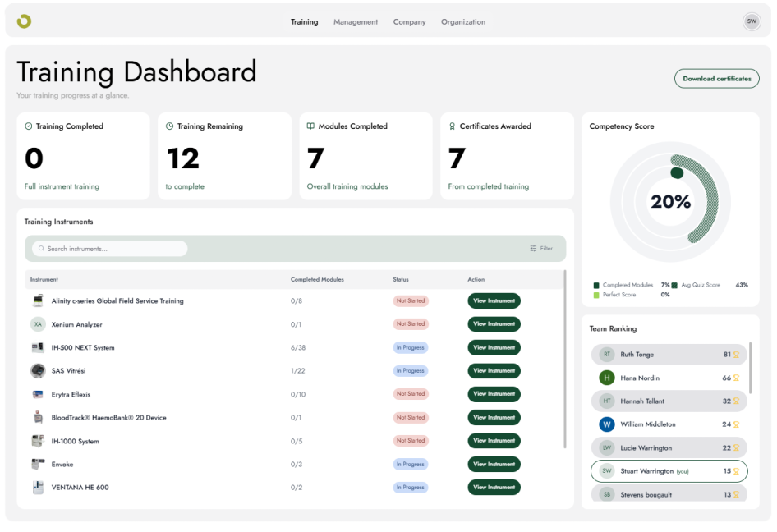View Instrument for VENTANA HE 600
The image size is (777, 532).
coord(494,488)
